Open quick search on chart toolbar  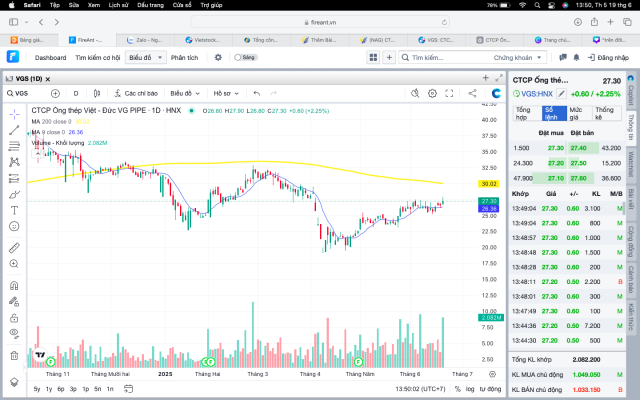point(415,93)
